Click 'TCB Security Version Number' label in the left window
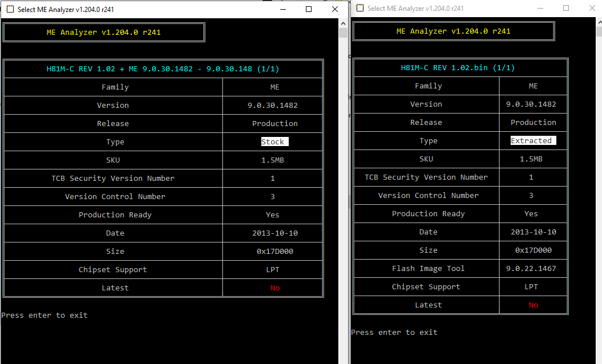602x364 pixels. (x=113, y=178)
